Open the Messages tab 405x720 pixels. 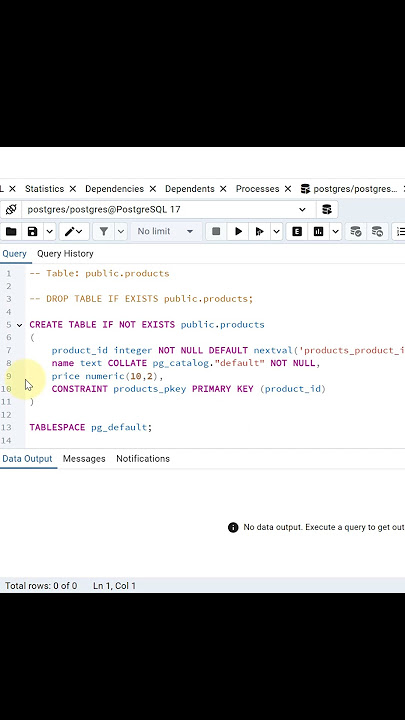tap(84, 459)
